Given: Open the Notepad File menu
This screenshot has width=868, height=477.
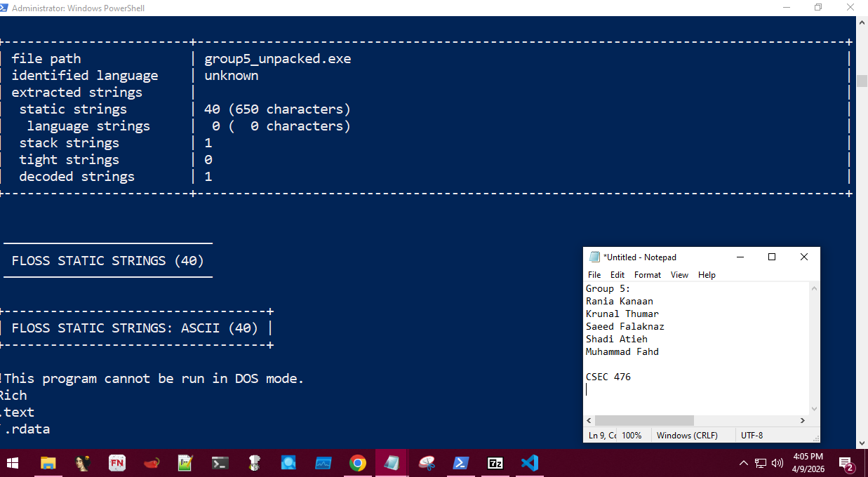Looking at the screenshot, I should pyautogui.click(x=594, y=275).
